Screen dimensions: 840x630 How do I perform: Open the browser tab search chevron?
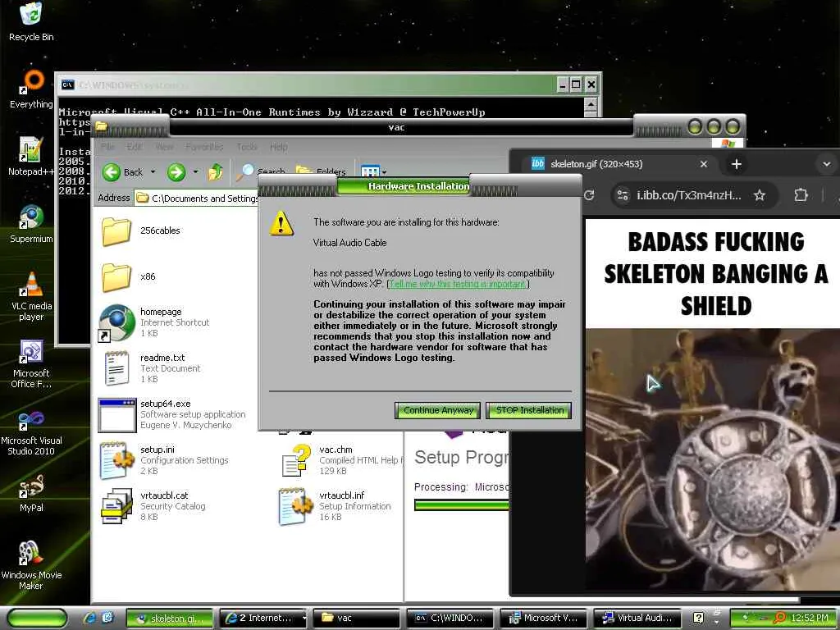[x=826, y=164]
